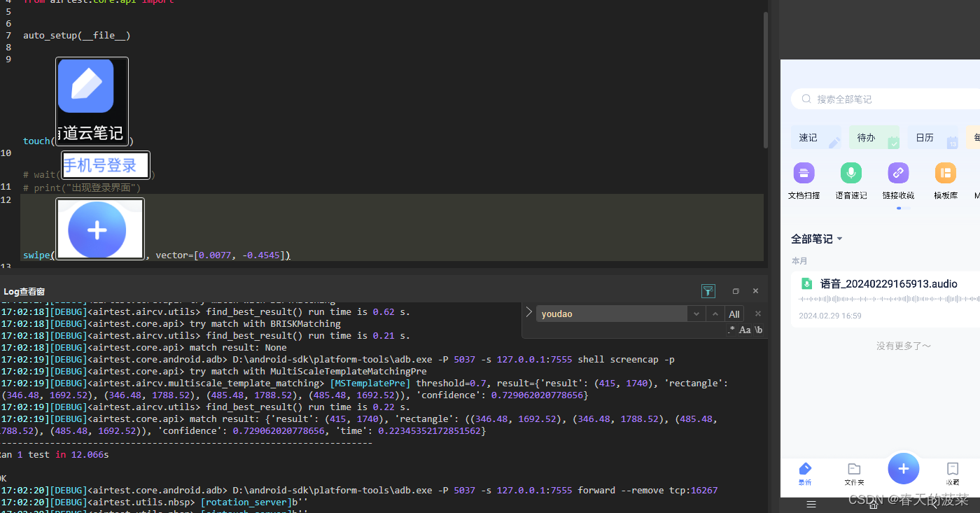Switch to the 收藏 favorites tab
Viewport: 980px width, 513px height.
(953, 474)
